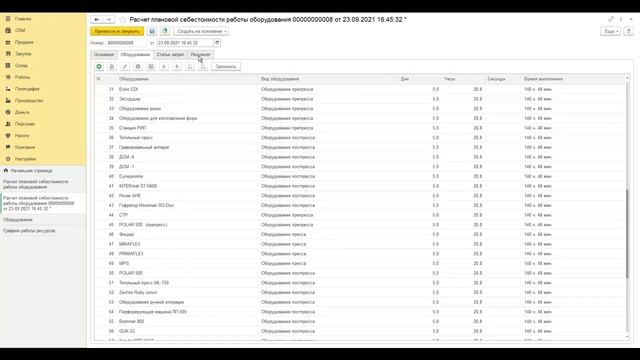This screenshot has width=640, height=360.
Task: Select row 33 Оборудование резки
Action: tap(360, 109)
